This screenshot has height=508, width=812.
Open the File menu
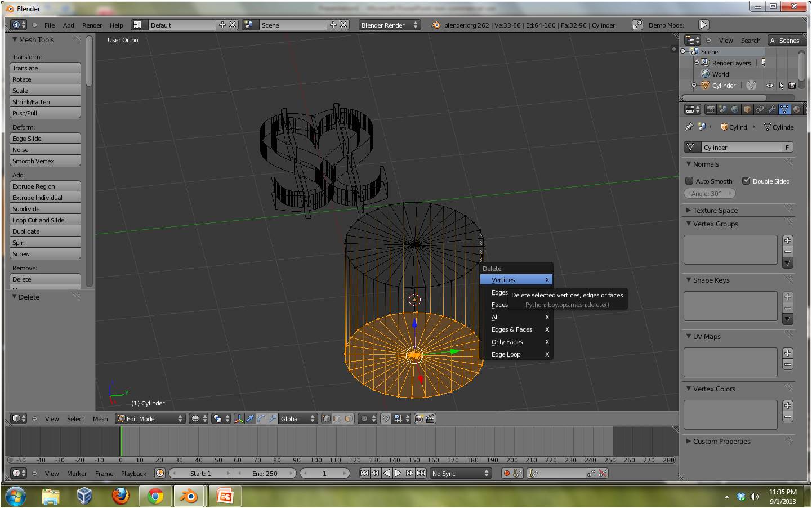click(50, 25)
